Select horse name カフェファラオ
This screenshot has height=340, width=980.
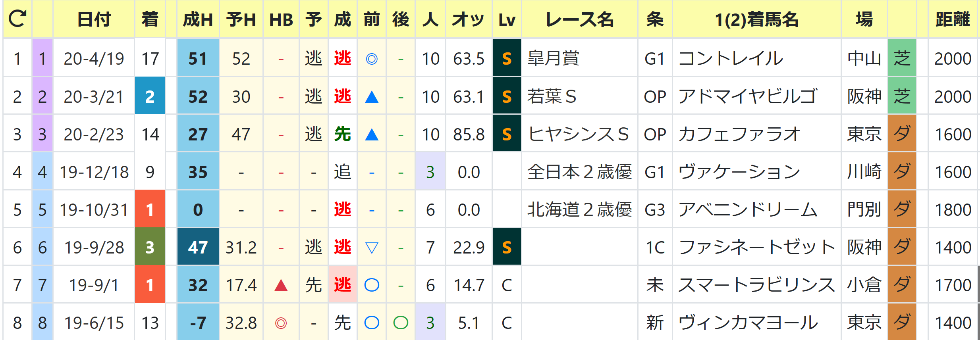tap(739, 134)
